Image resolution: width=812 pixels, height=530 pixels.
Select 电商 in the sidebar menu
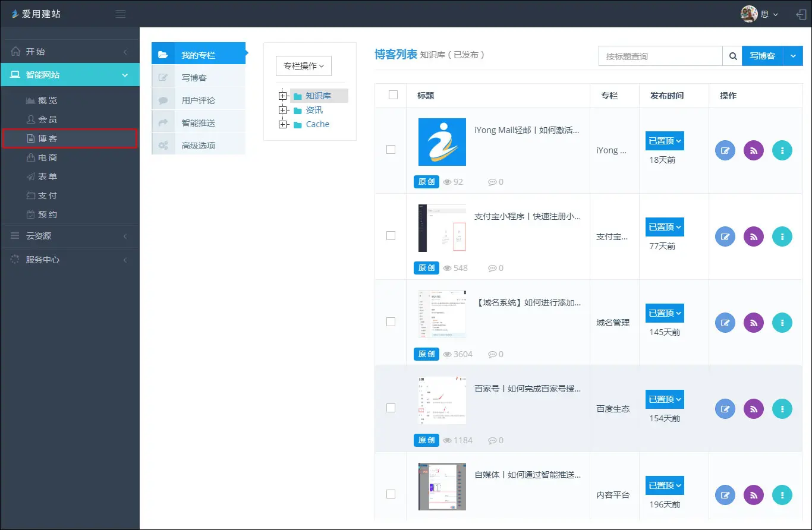tap(48, 157)
